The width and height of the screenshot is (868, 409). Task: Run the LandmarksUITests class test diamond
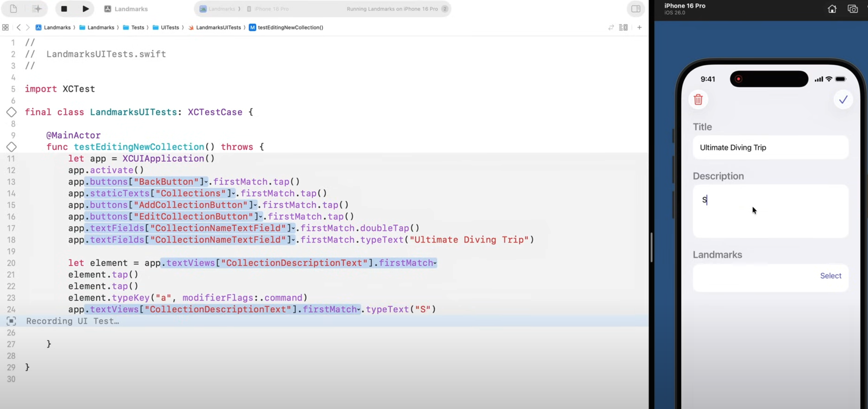coord(11,112)
